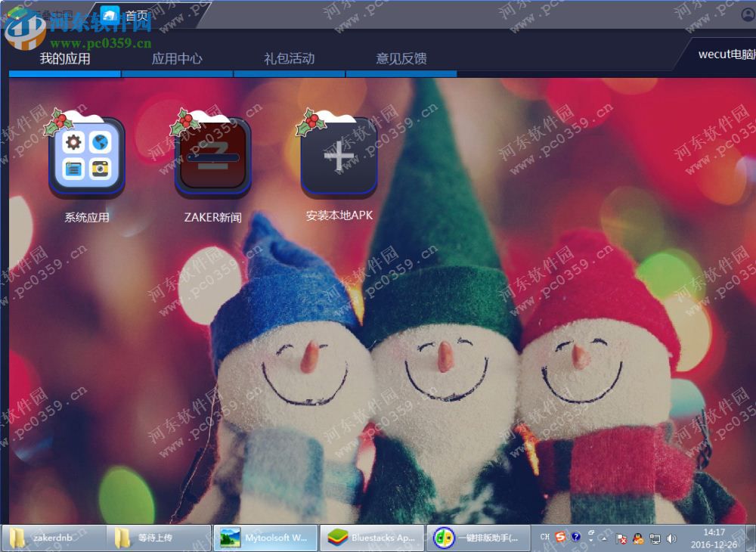Open the QQ penguin icon in system tray

click(x=637, y=538)
